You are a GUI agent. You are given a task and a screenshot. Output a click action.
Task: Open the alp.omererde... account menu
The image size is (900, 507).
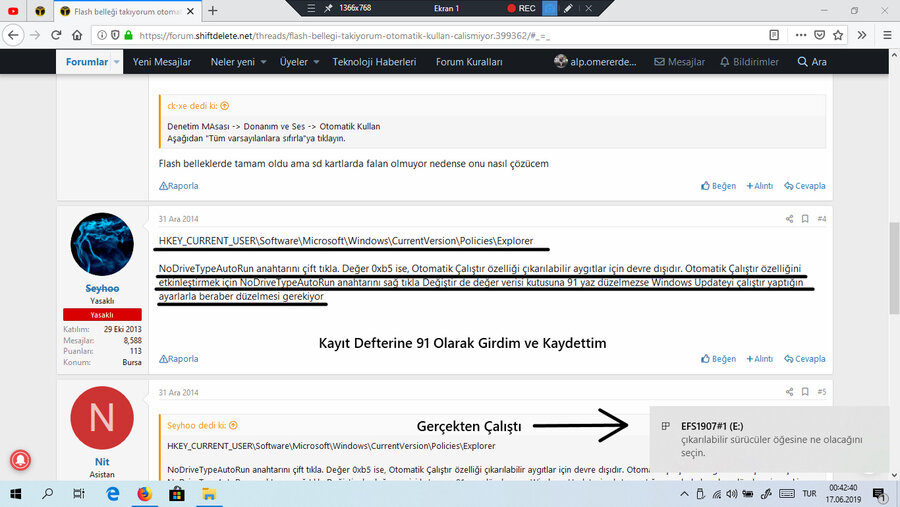pyautogui.click(x=595, y=61)
